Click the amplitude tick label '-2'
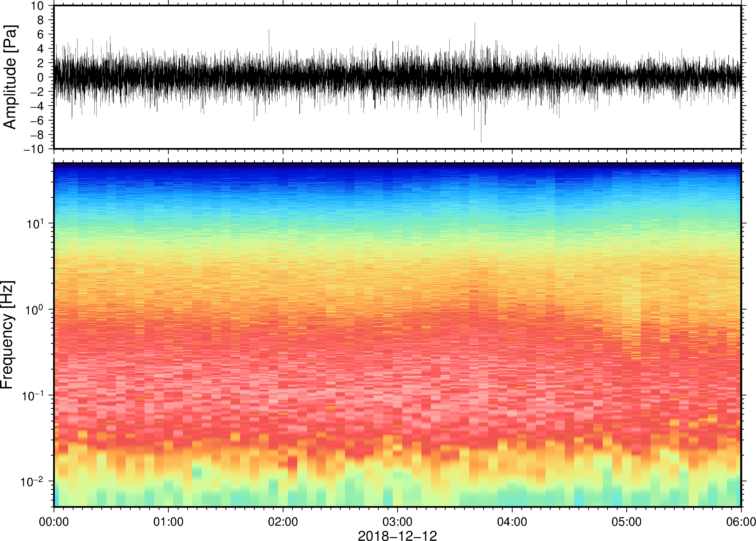The width and height of the screenshot is (756, 541). pos(37,92)
